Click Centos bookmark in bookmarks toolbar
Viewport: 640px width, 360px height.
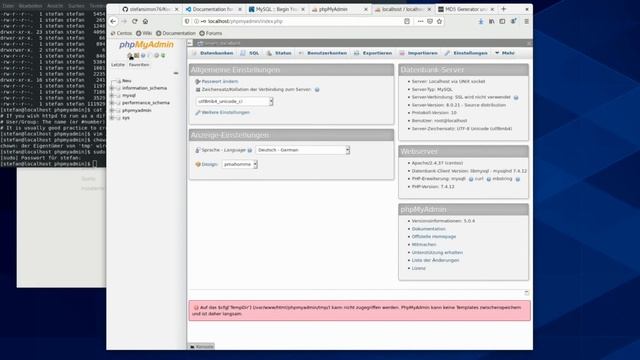click(x=121, y=33)
